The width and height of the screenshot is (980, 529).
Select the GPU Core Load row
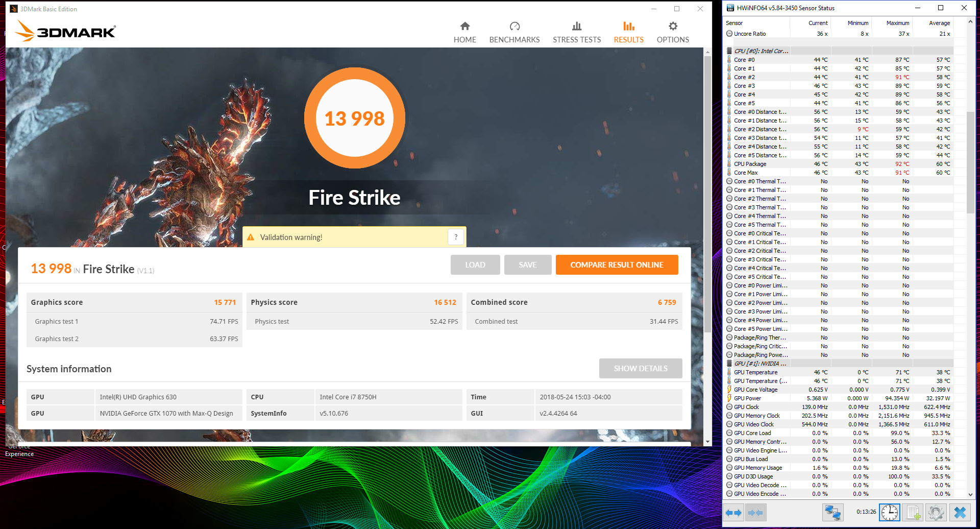click(x=839, y=433)
